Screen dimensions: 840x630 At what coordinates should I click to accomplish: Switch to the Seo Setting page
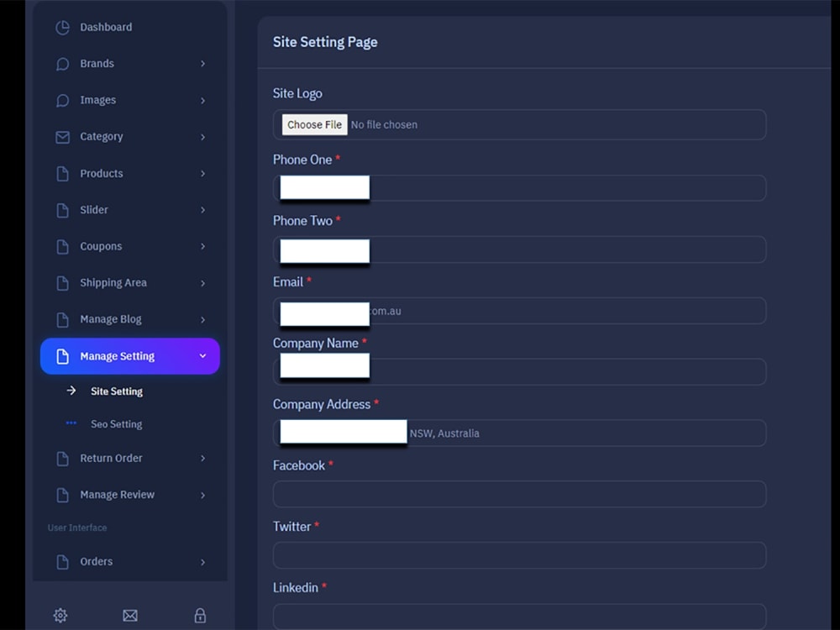tap(116, 423)
